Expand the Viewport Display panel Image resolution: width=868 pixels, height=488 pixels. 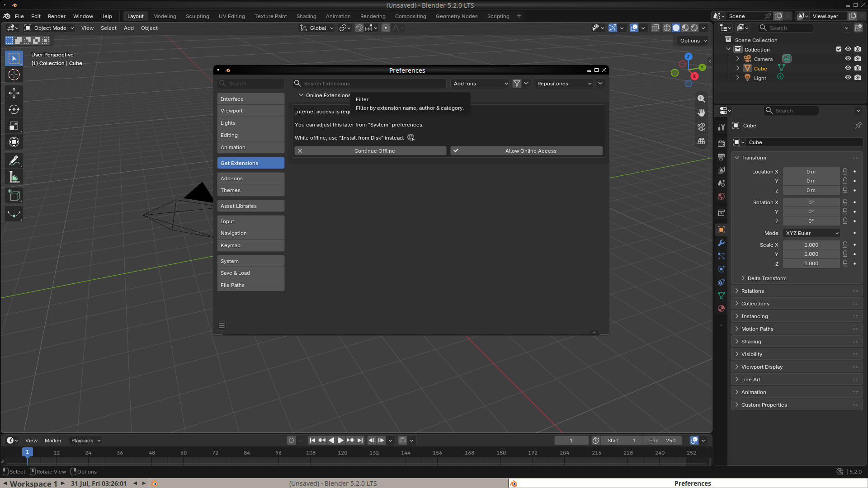click(x=797, y=367)
